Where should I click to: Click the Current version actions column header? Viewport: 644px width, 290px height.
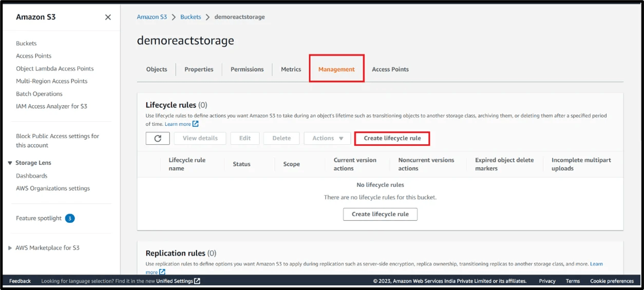click(x=355, y=164)
